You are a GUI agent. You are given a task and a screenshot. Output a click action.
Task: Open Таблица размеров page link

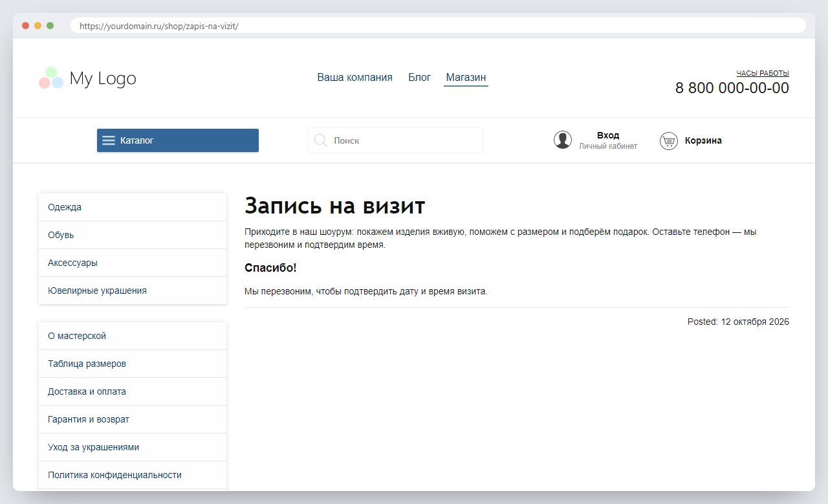coord(133,364)
